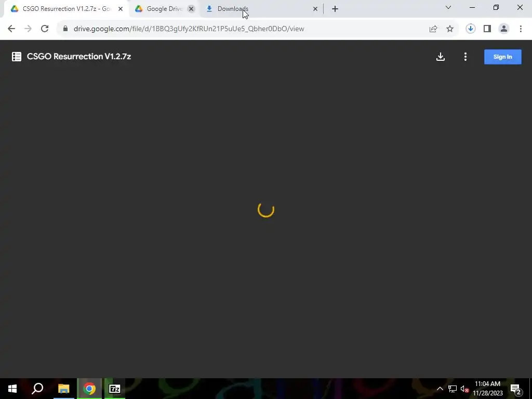Share this page icon in address bar
This screenshot has width=532, height=399.
(433, 29)
